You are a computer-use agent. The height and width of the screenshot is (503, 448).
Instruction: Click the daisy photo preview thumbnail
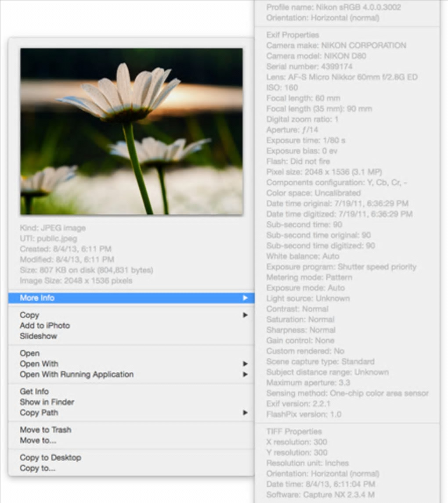coord(132,131)
